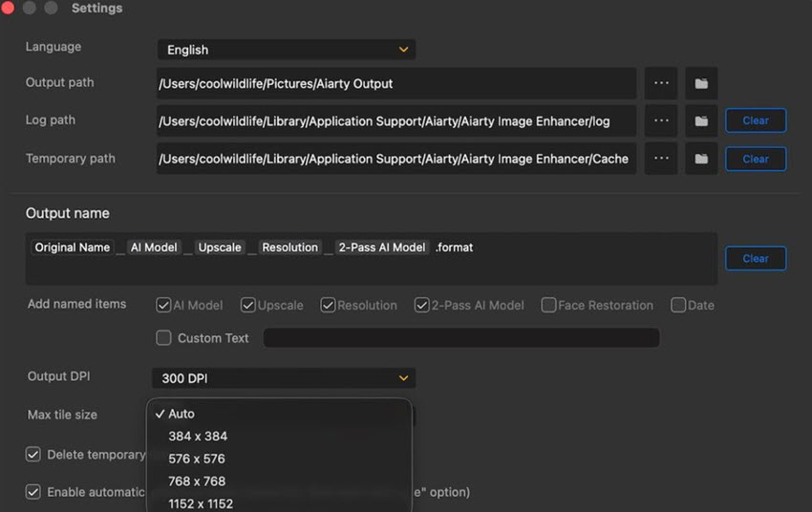
Task: Open the Output DPI dropdown
Action: (284, 378)
